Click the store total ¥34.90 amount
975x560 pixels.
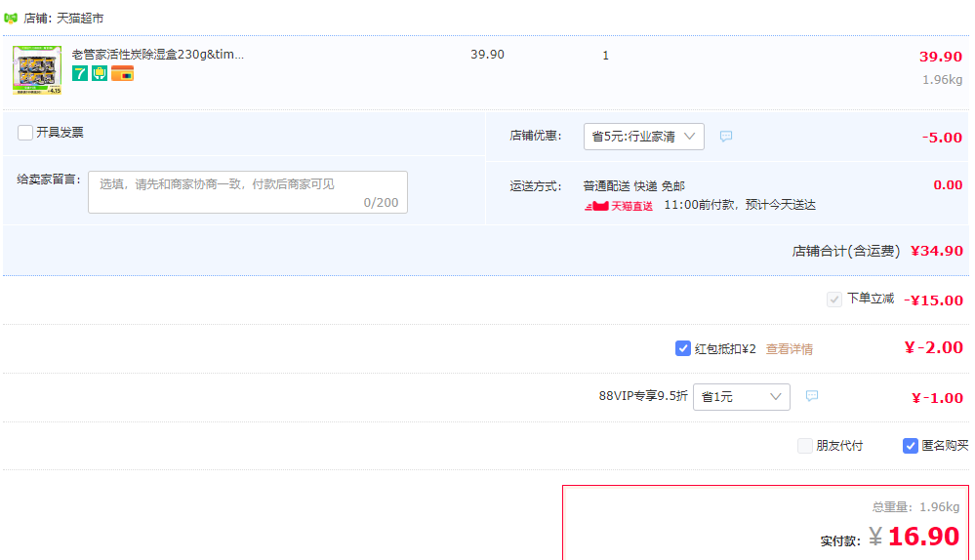click(936, 251)
